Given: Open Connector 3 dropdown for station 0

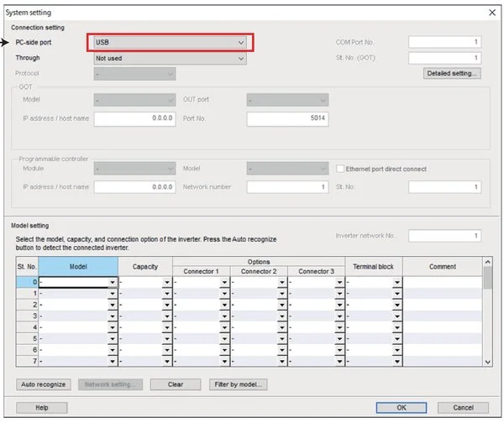Looking at the screenshot, I should [339, 282].
